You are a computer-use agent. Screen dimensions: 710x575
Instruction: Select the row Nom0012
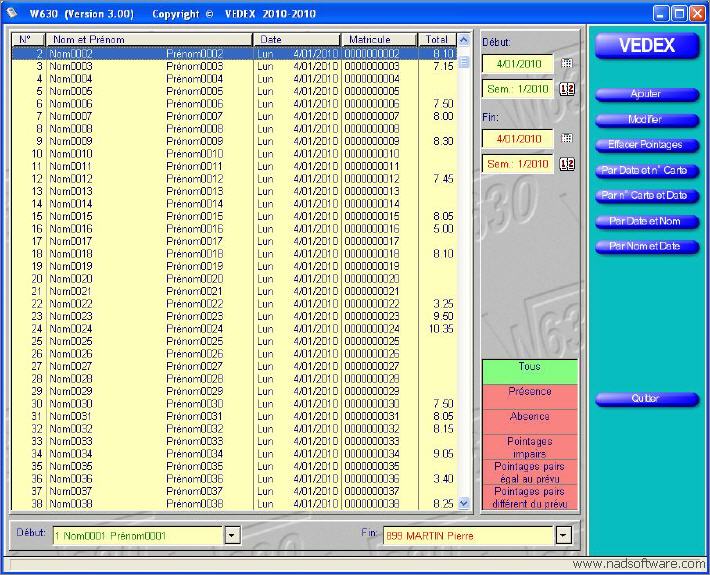pos(234,179)
